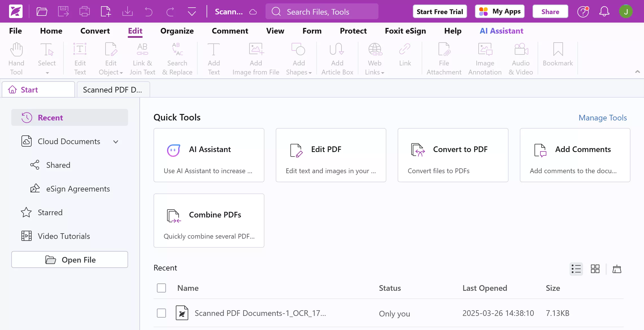Switch to the Protect tab
The width and height of the screenshot is (644, 330).
tap(353, 31)
